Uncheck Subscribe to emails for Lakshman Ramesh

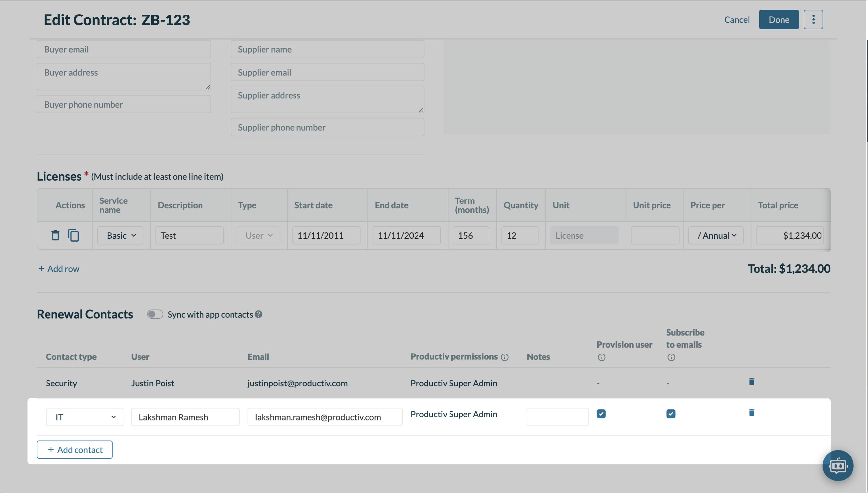coord(671,414)
